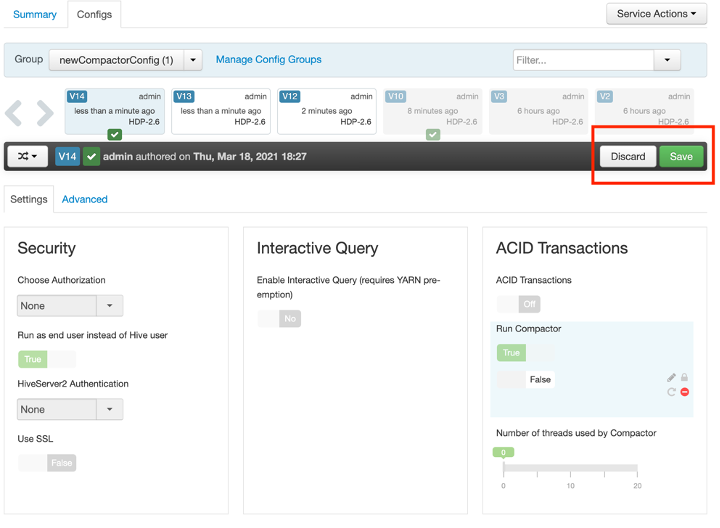The width and height of the screenshot is (720, 528).
Task: Click the next versions right arrow
Action: 45,112
